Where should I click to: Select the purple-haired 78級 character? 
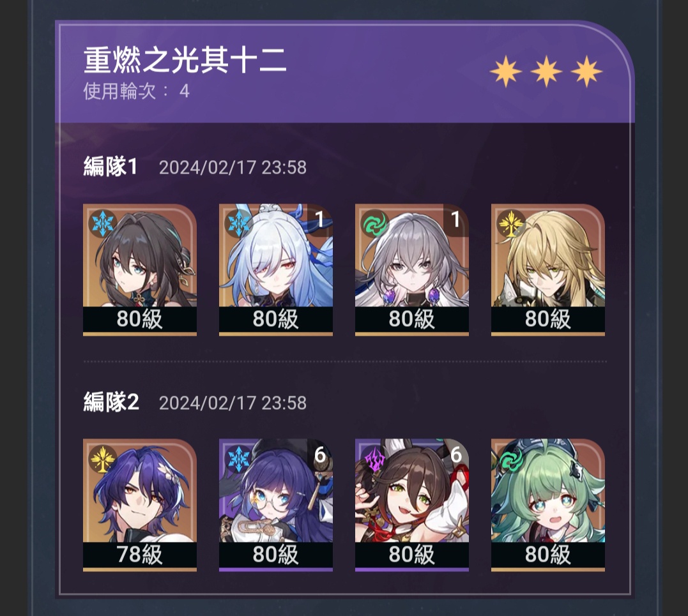[140, 505]
